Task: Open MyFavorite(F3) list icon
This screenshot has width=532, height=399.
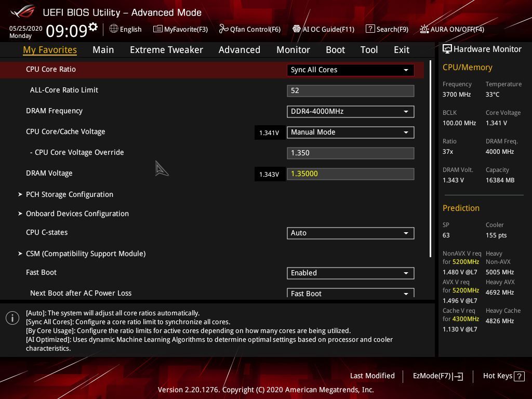Action: (x=157, y=29)
